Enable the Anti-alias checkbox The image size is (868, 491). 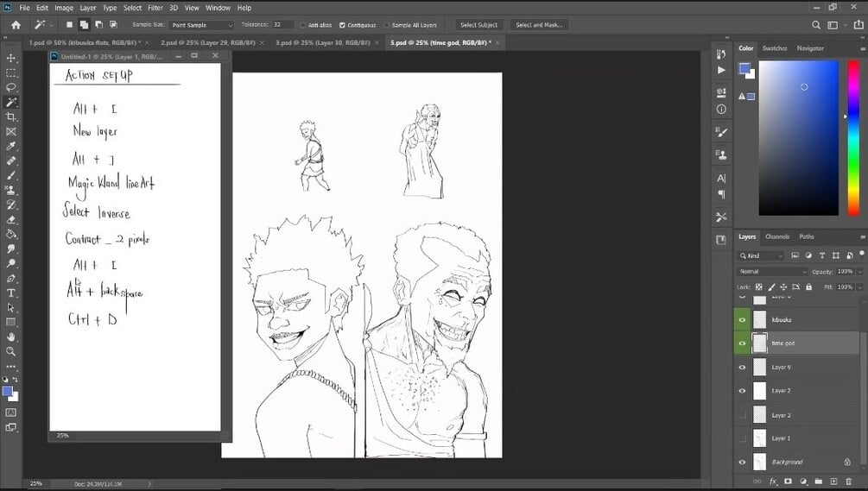pyautogui.click(x=303, y=25)
